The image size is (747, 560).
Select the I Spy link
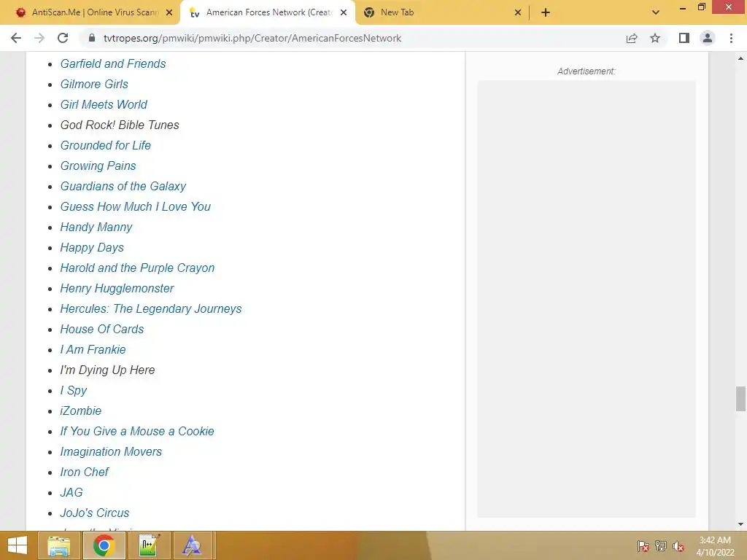tap(74, 391)
